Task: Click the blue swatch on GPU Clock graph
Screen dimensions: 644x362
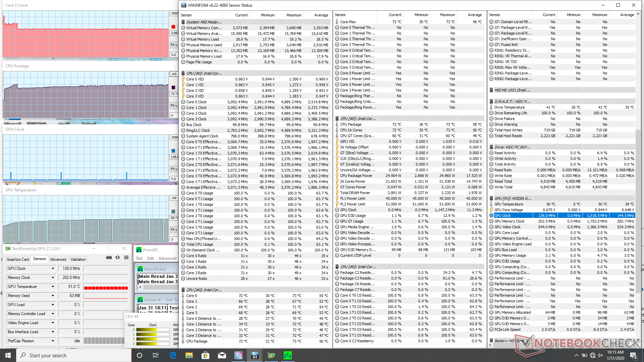Action: [x=173, y=151]
